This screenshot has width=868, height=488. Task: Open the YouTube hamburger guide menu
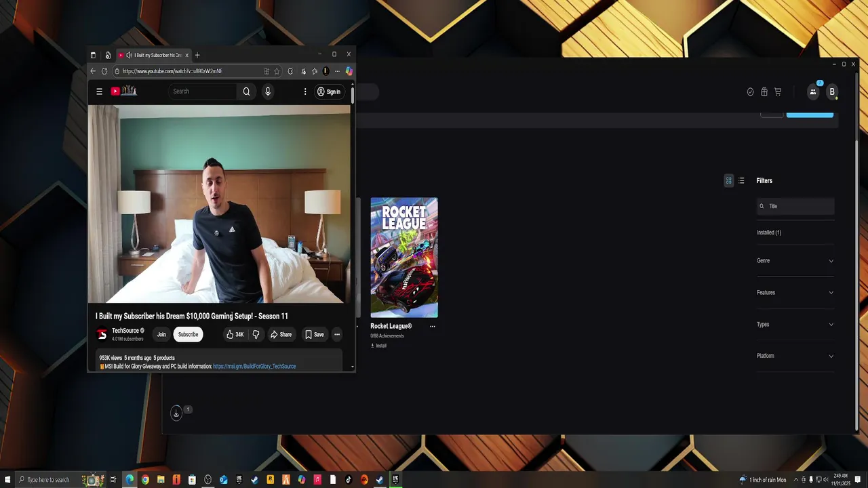click(x=99, y=91)
